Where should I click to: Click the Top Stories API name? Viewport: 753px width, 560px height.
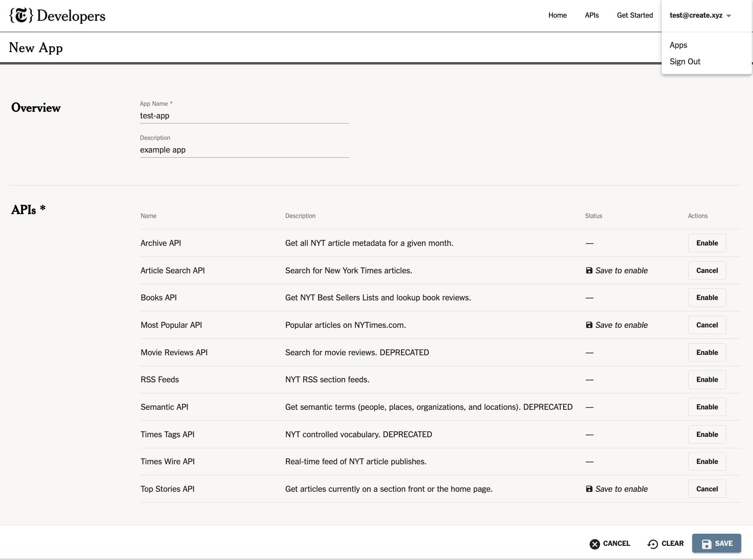click(167, 489)
